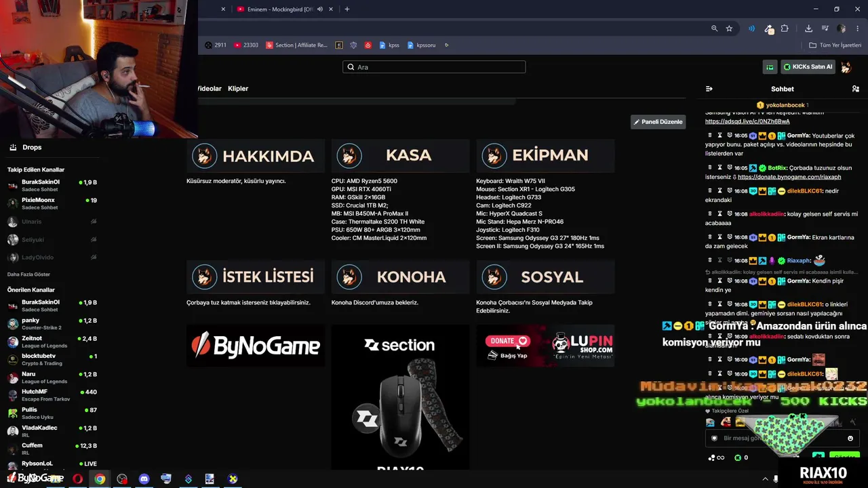Image resolution: width=868 pixels, height=488 pixels.
Task: Open the chat users icon next to Sohbet
Action: tap(855, 89)
